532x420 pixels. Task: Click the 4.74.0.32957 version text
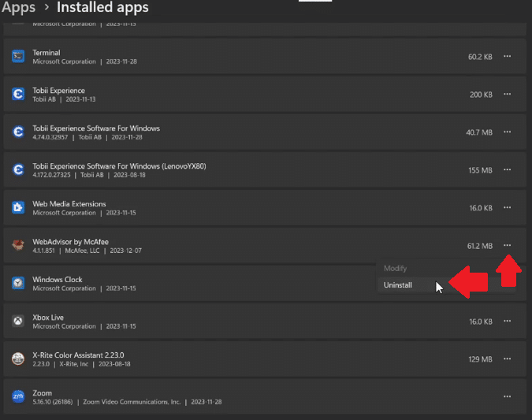click(50, 137)
